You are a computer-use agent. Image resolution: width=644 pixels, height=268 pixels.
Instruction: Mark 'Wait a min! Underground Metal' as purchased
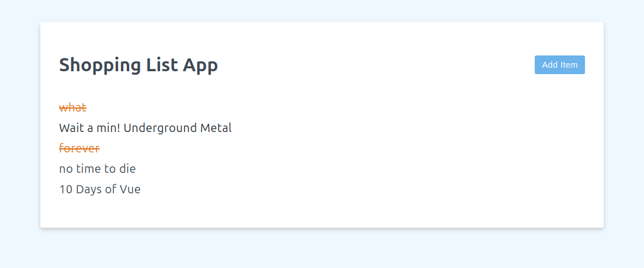[x=145, y=128]
